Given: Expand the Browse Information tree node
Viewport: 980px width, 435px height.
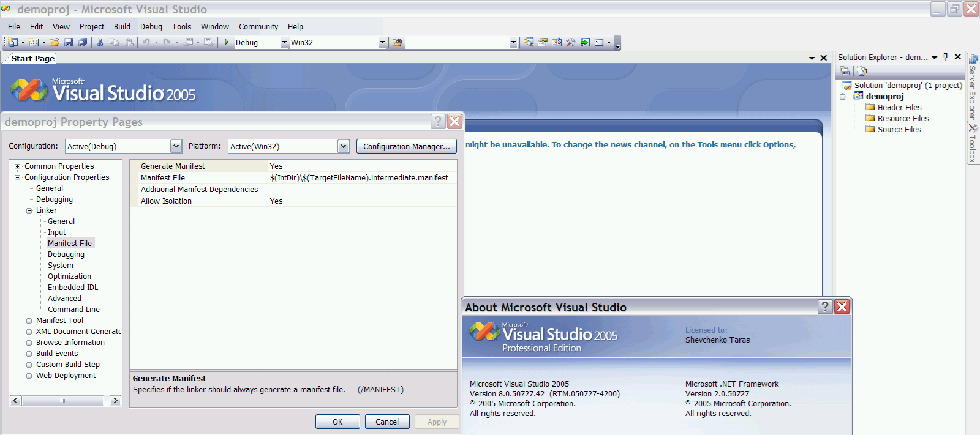Looking at the screenshot, I should click(x=29, y=343).
